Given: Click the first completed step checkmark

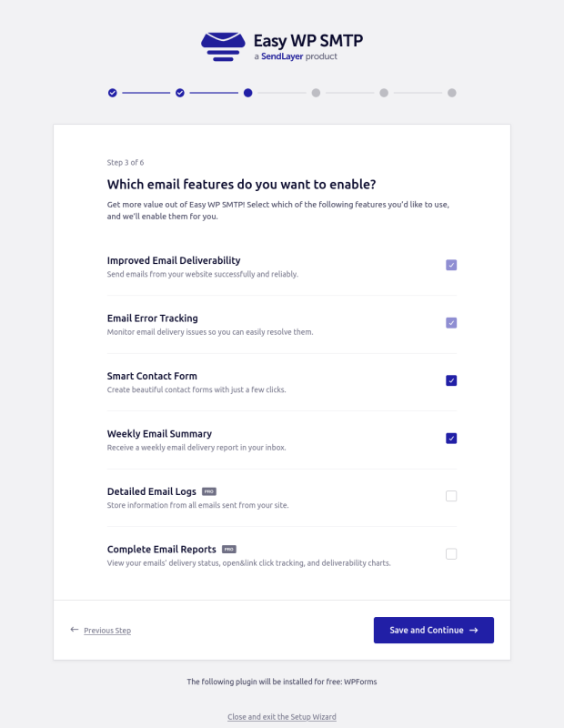Looking at the screenshot, I should point(112,93).
